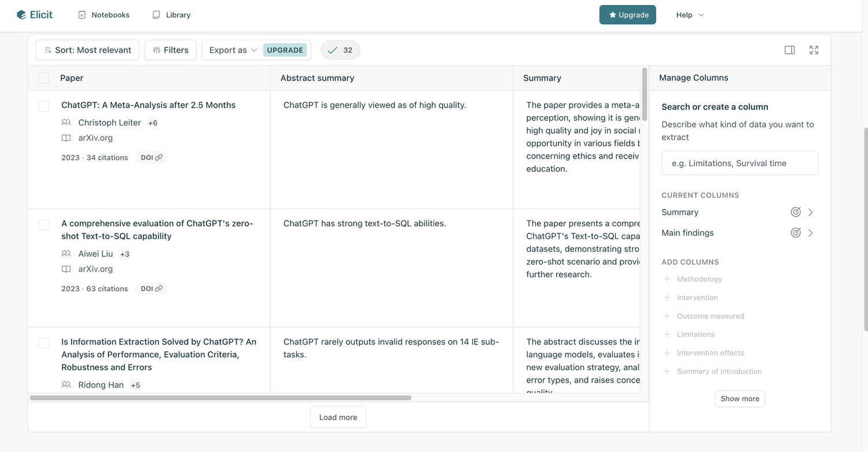The width and height of the screenshot is (868, 452).
Task: Expand Summary column settings chevron
Action: [811, 212]
